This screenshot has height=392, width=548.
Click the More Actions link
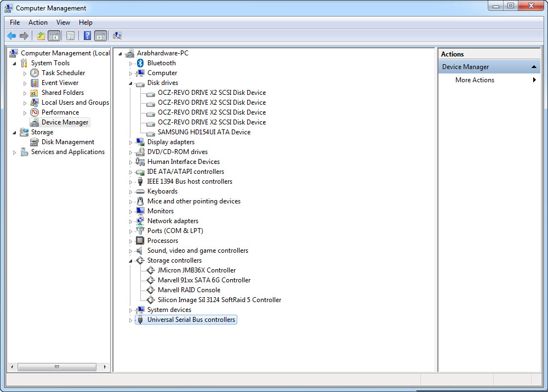475,79
